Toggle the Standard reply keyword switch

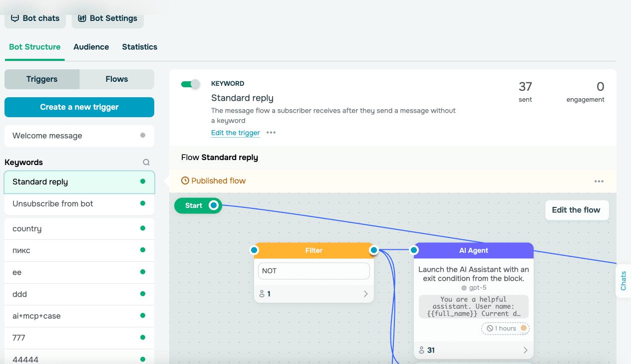(x=190, y=84)
